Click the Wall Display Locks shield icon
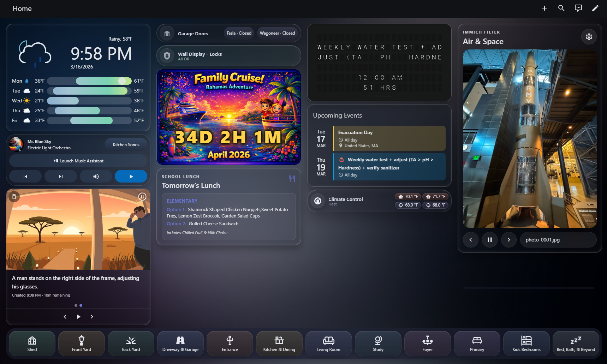Image resolution: width=607 pixels, height=364 pixels. click(167, 56)
